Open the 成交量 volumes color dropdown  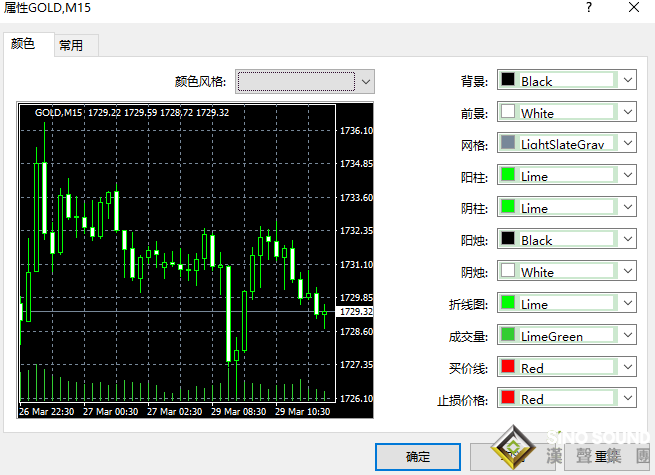(566, 335)
